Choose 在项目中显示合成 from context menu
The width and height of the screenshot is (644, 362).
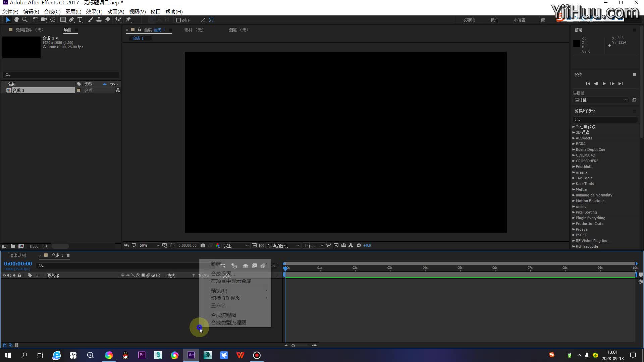231,281
